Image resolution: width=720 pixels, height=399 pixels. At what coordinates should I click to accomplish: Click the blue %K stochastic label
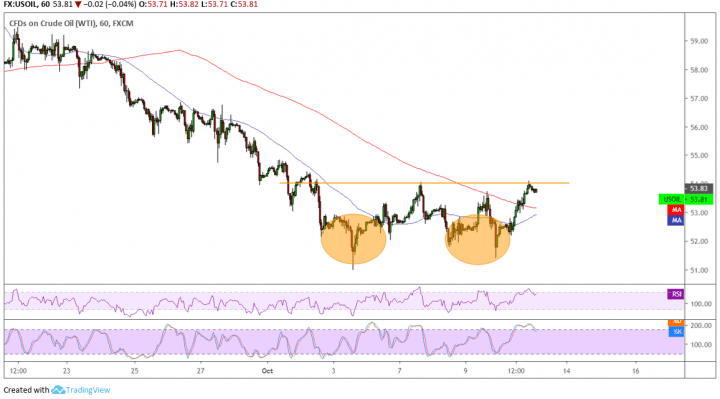pyautogui.click(x=676, y=332)
